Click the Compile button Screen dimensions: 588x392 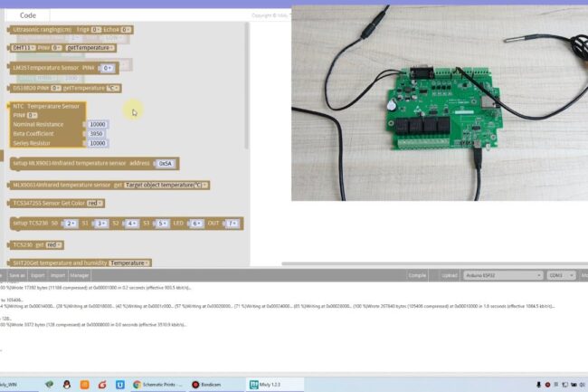(x=417, y=274)
